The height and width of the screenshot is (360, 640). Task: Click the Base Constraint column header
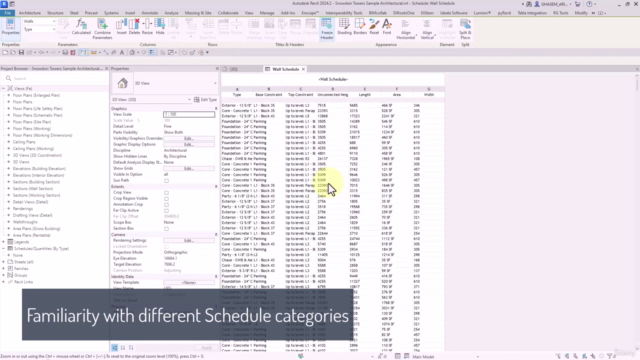269,95
